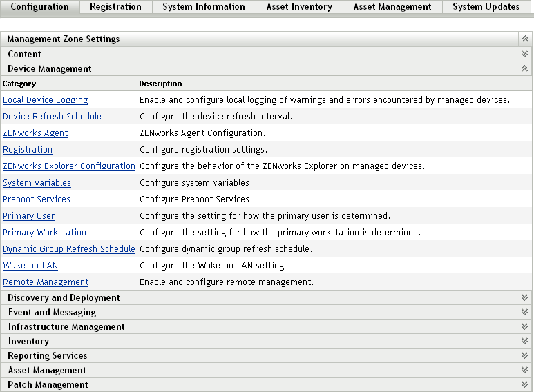This screenshot has height=392, width=534.
Task: Expand the Reporting Services chevron
Action: [x=525, y=355]
